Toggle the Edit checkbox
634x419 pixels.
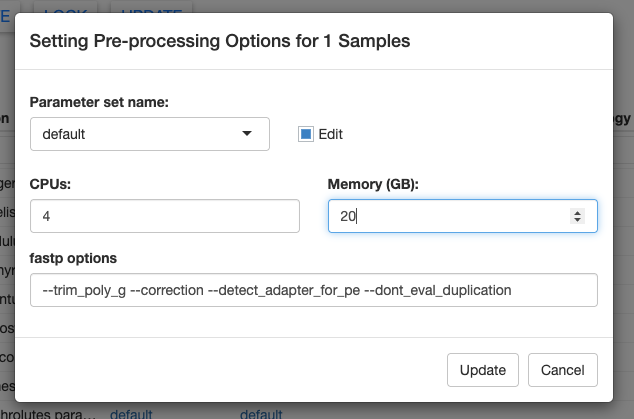click(306, 134)
